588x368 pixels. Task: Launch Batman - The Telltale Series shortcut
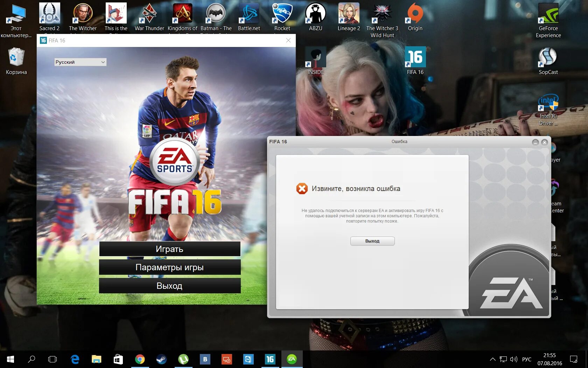point(216,17)
